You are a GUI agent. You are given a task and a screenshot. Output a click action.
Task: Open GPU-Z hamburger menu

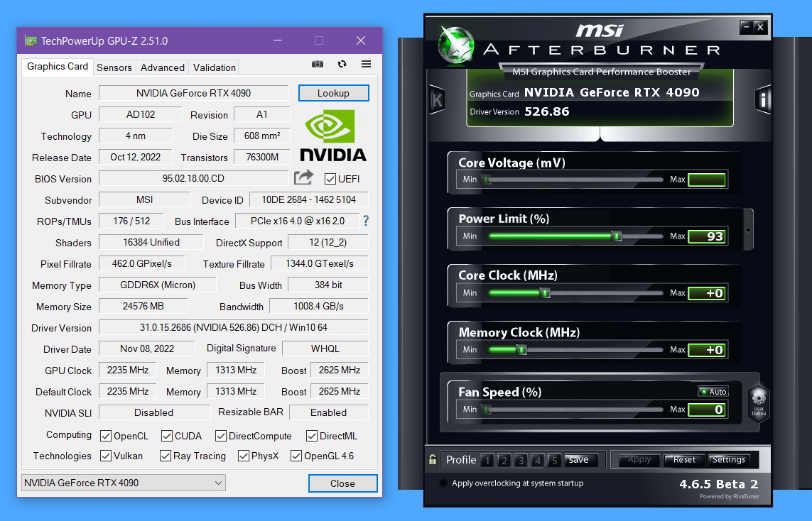(366, 64)
